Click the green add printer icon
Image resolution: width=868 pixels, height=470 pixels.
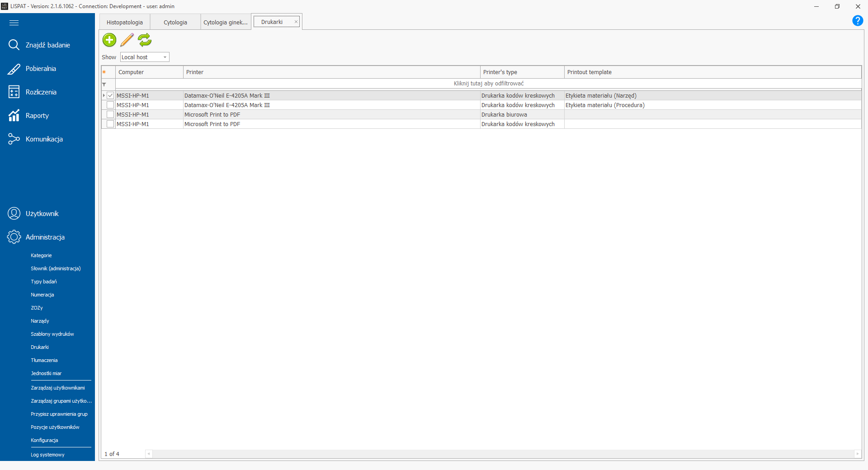pyautogui.click(x=109, y=40)
